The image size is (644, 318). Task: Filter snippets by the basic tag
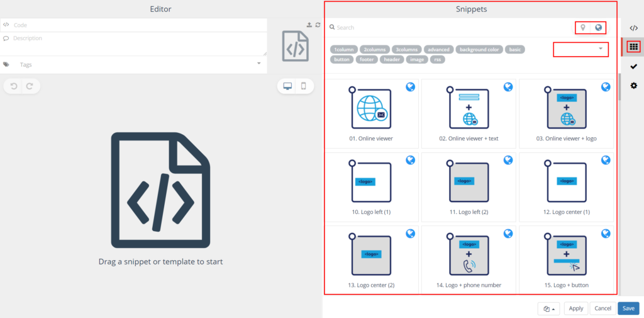point(514,49)
